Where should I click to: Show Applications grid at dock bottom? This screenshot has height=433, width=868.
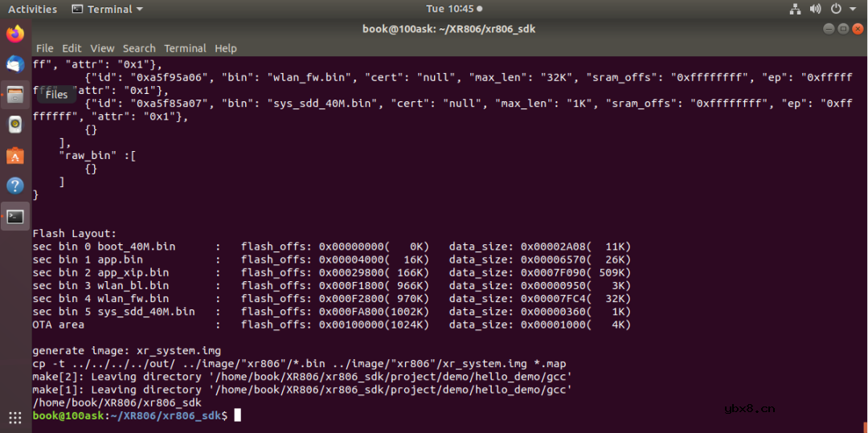[x=15, y=418]
